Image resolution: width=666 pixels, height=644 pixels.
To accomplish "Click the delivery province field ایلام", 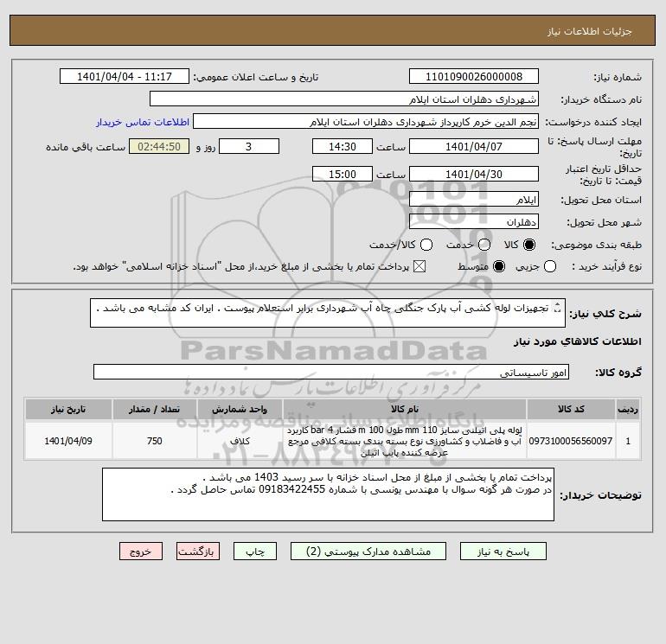I will pos(474,199).
